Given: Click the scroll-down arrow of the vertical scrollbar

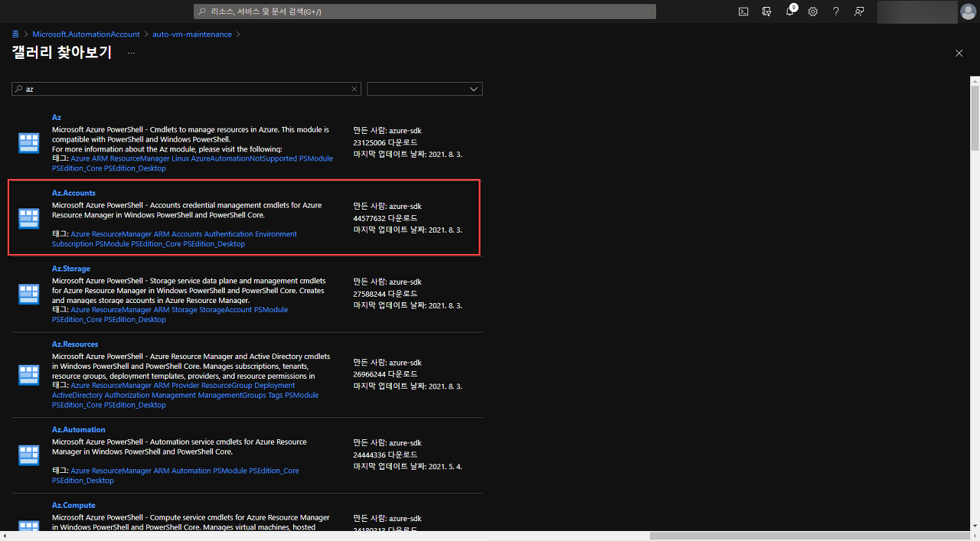Looking at the screenshot, I should [x=975, y=526].
